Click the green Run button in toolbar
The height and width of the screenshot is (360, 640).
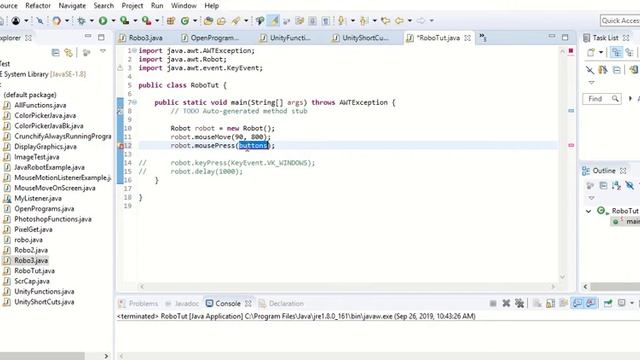click(x=103, y=20)
